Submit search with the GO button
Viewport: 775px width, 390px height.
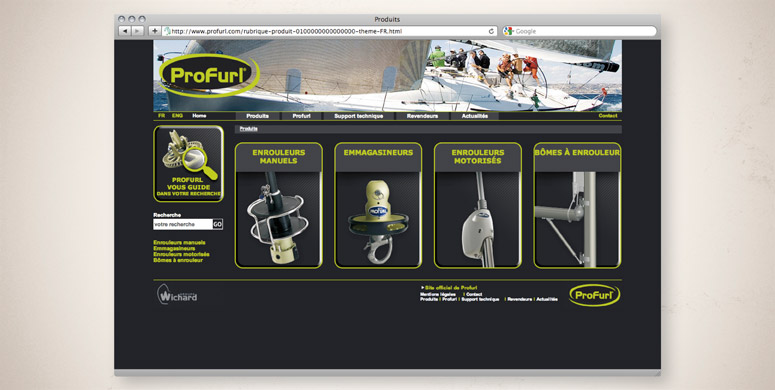pyautogui.click(x=218, y=224)
